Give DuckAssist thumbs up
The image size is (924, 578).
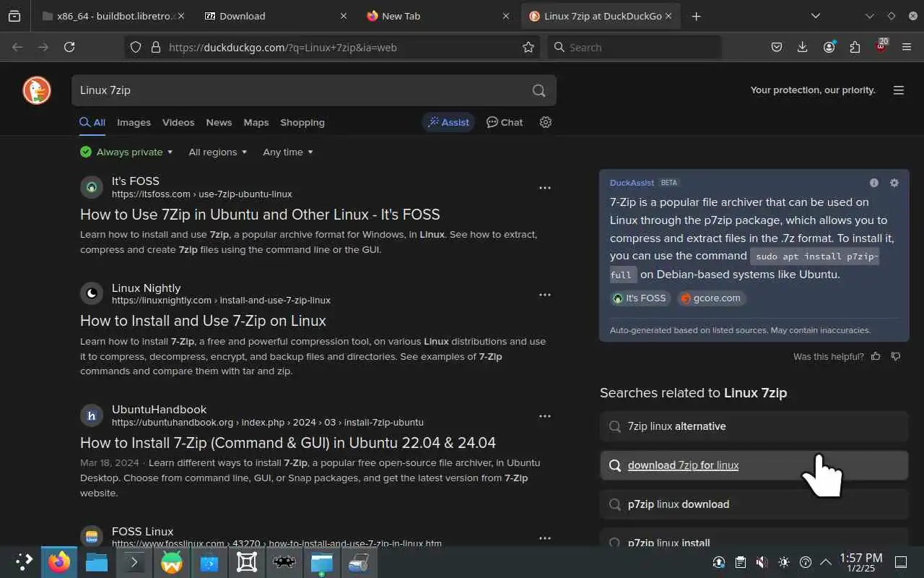click(876, 356)
